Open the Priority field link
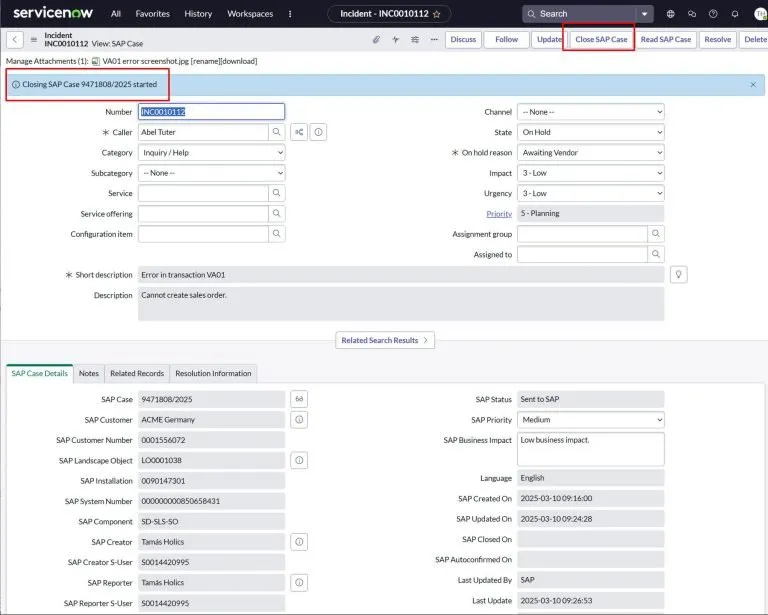 [499, 214]
